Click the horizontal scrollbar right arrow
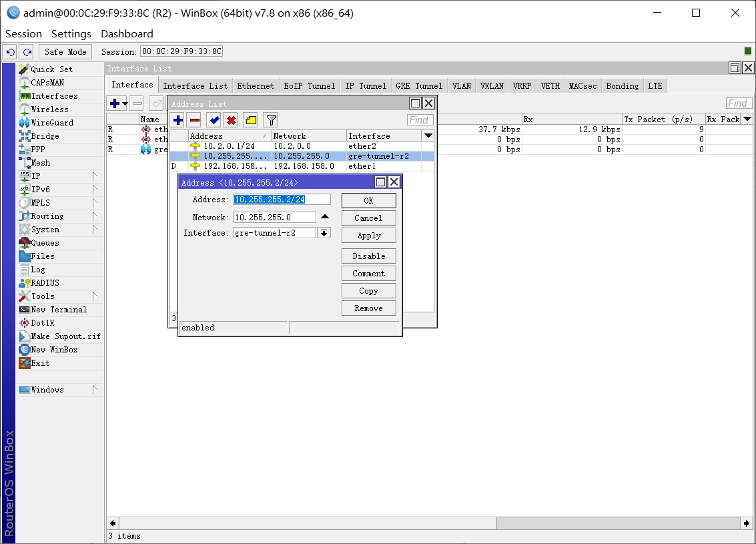Image resolution: width=756 pixels, height=544 pixels. [747, 523]
